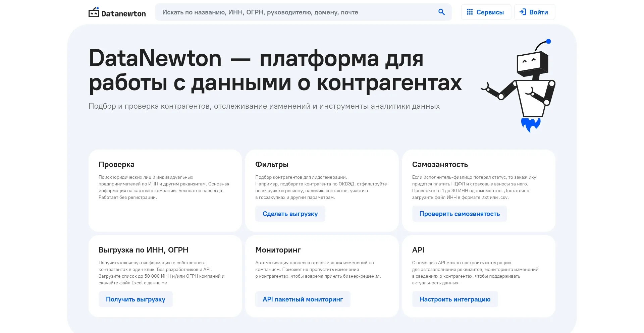Click the Мониторинг card heading
Screen dimensions: 644x333
[x=278, y=250]
